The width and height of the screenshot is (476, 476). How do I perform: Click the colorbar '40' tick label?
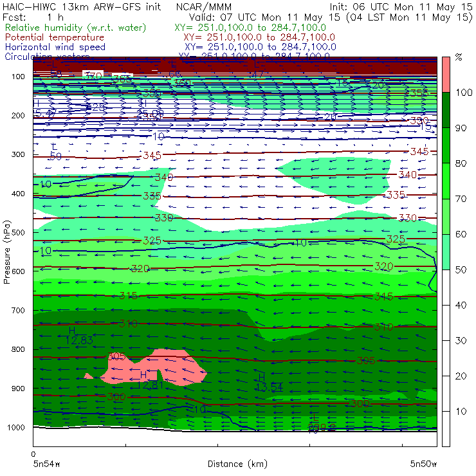tap(461, 306)
